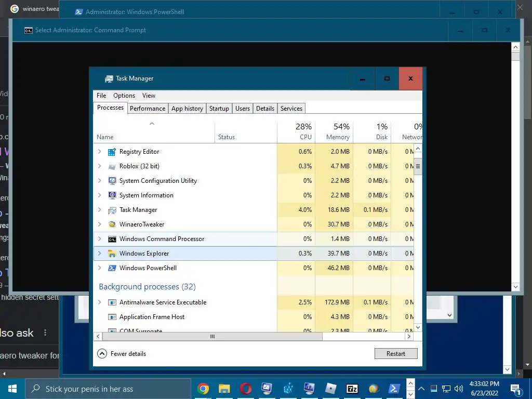Viewport: 532px width, 399px height.
Task: Switch to the Performance tab
Action: (x=148, y=109)
